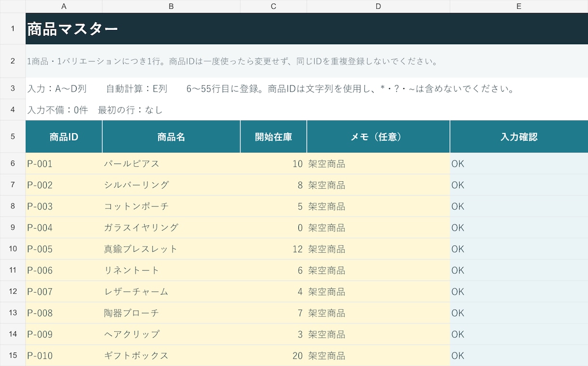Image resolution: width=588 pixels, height=366 pixels.
Task: Click the 商品名 header cell
Action: pos(171,137)
